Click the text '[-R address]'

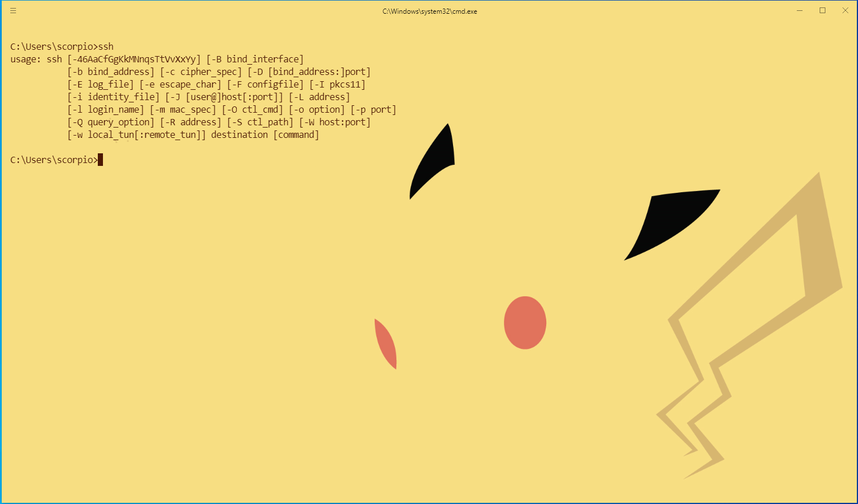click(190, 122)
